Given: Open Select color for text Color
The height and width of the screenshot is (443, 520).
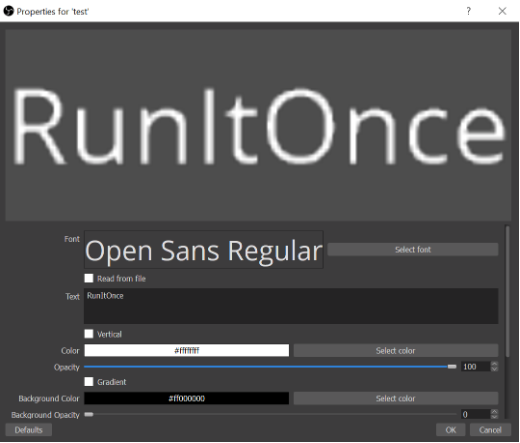Looking at the screenshot, I should (396, 351).
